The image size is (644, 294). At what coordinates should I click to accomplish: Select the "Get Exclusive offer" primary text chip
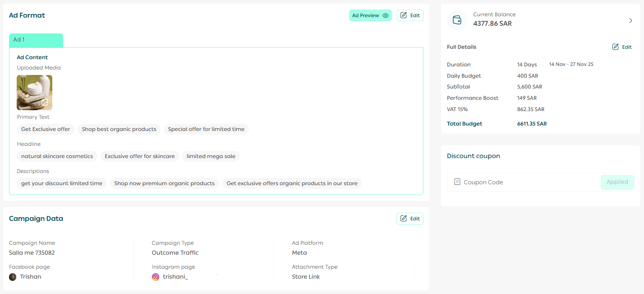pyautogui.click(x=46, y=129)
